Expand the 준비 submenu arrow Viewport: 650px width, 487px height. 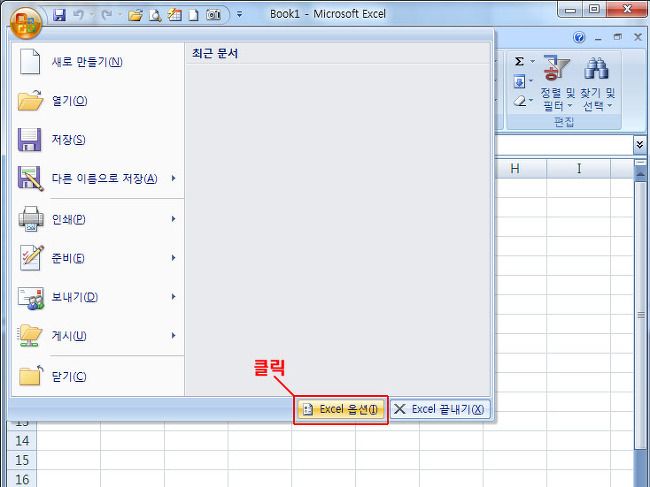coord(174,258)
